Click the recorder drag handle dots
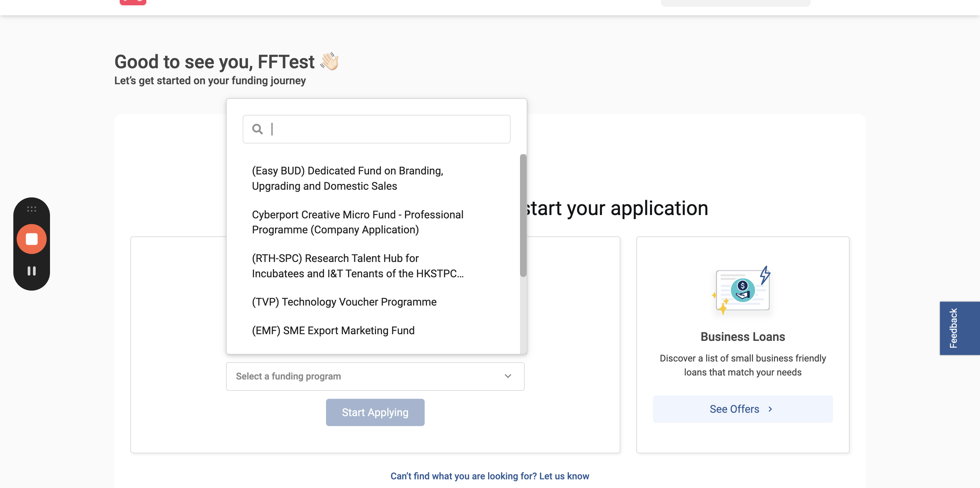Screen dimensions: 980x488 tap(32, 209)
